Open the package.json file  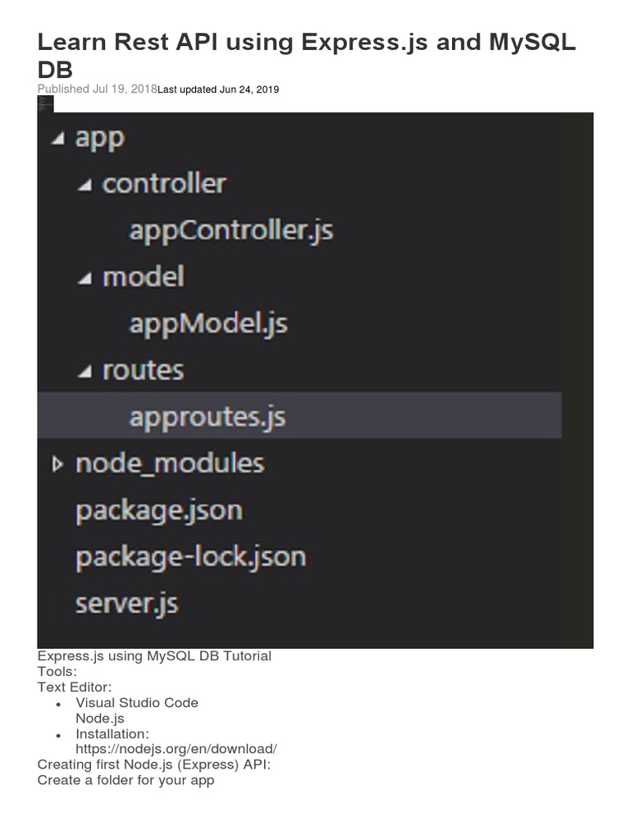(x=158, y=511)
